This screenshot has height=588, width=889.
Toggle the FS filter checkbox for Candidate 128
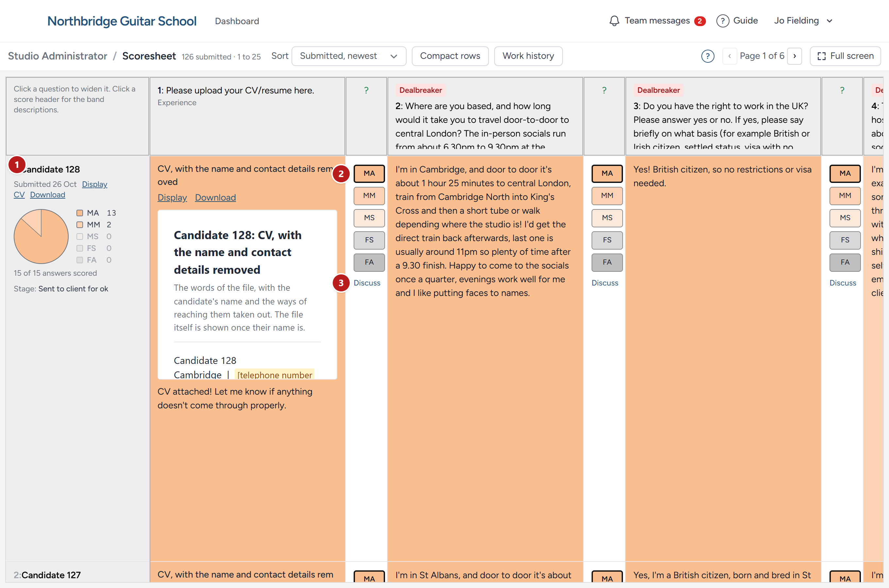pos(79,248)
